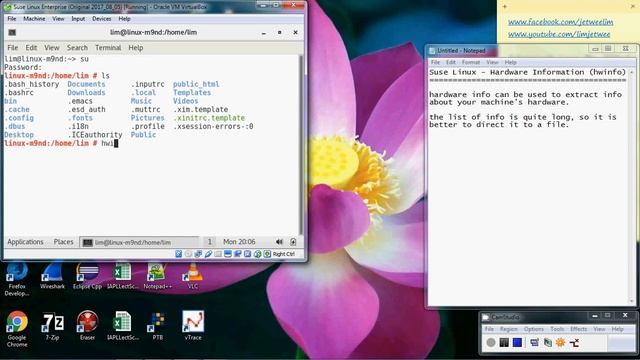
Task: Click the red branching icon in CamStudio toolbar
Action: (574, 342)
